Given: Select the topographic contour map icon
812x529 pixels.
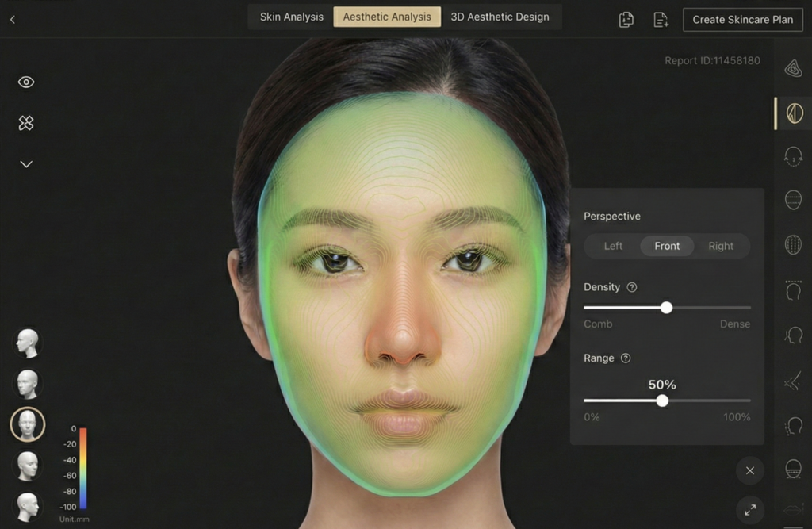Looking at the screenshot, I should point(793,69).
